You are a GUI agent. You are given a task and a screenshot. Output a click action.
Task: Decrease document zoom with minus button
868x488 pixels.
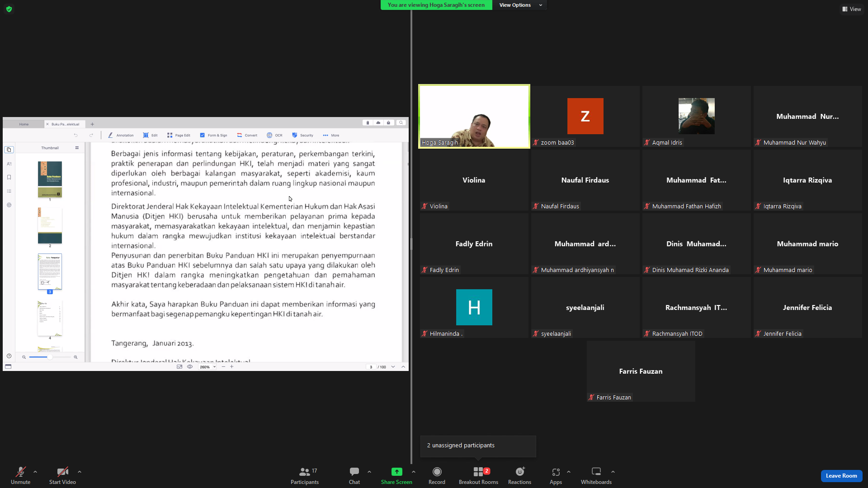(223, 367)
